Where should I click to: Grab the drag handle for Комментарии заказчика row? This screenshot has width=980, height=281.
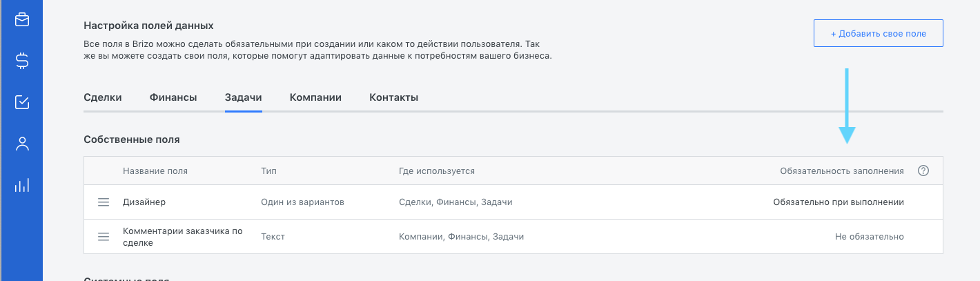(104, 237)
